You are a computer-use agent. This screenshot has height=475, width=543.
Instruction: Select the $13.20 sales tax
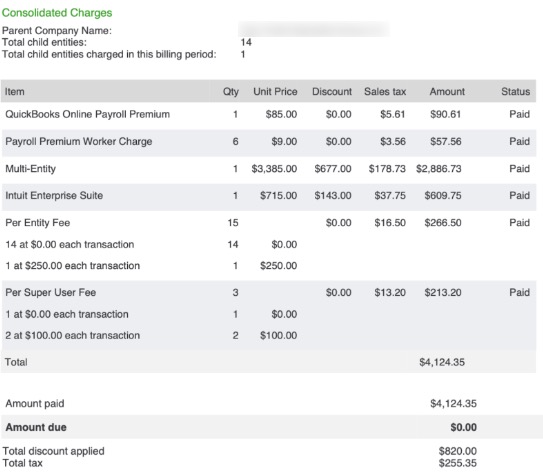(390, 293)
